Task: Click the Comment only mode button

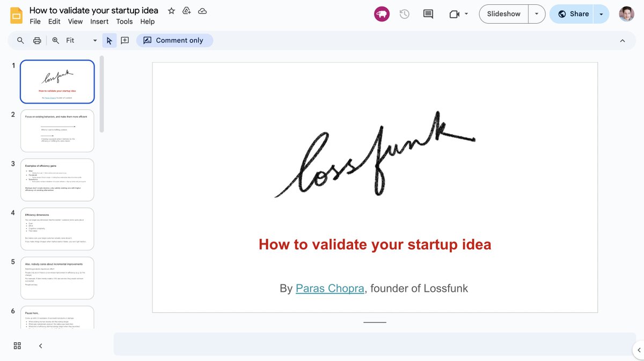Action: (174, 40)
